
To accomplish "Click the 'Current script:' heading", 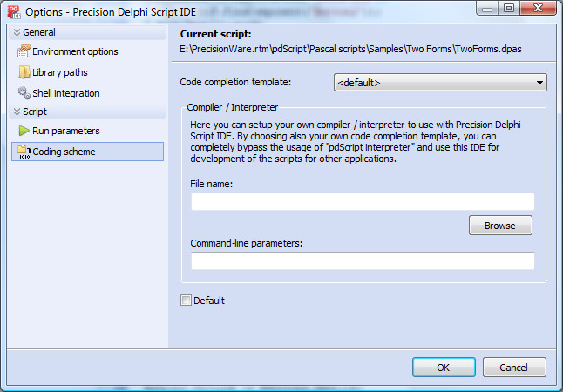I will [x=216, y=34].
